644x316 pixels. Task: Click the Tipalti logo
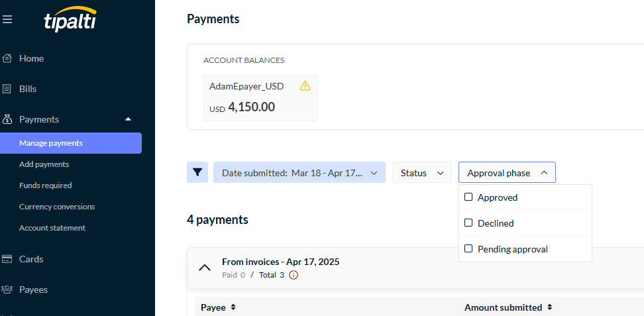click(x=70, y=19)
